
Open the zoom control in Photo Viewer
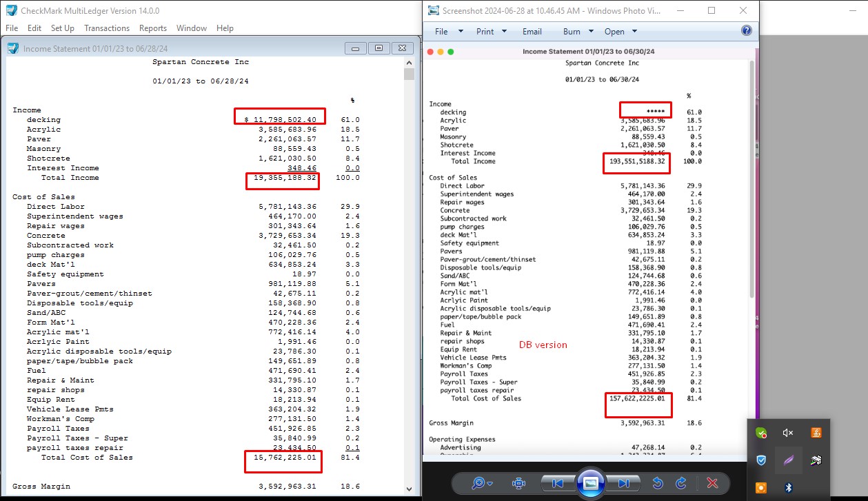pos(482,483)
